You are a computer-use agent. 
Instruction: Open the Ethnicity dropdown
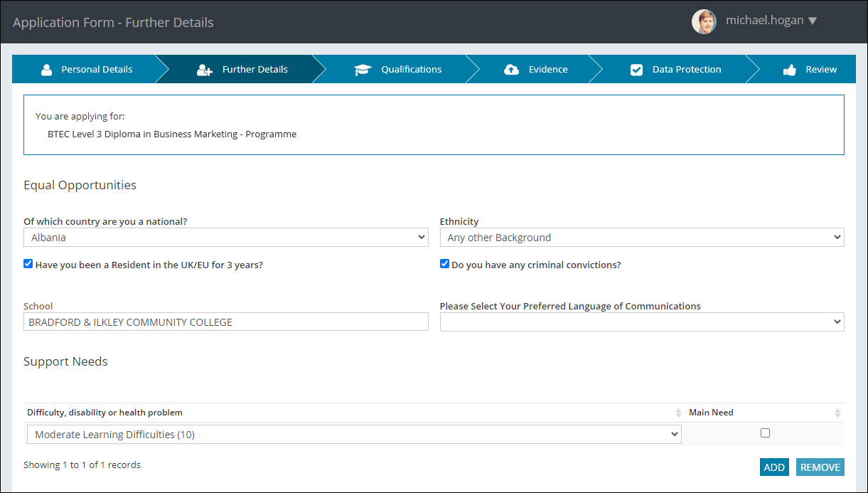point(641,238)
